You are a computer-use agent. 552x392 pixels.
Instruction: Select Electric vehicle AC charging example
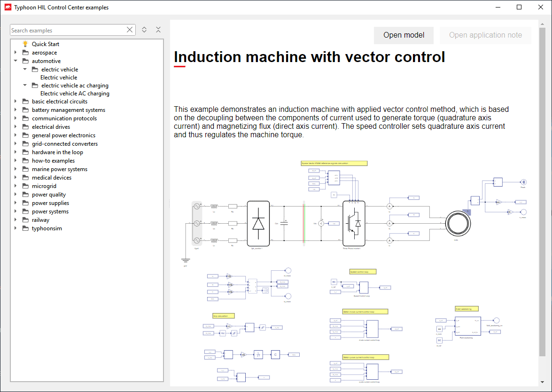tap(75, 94)
